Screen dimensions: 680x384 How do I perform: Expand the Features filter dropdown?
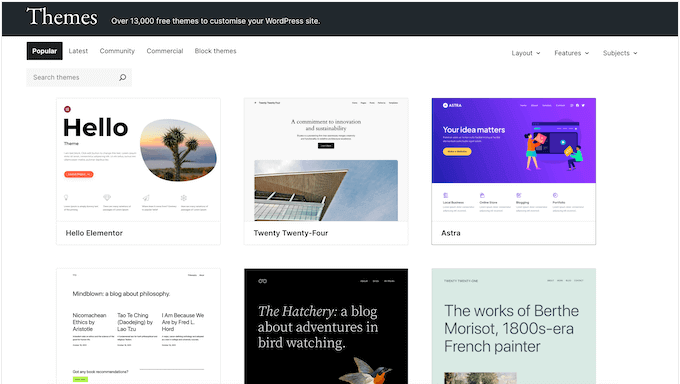(x=572, y=53)
